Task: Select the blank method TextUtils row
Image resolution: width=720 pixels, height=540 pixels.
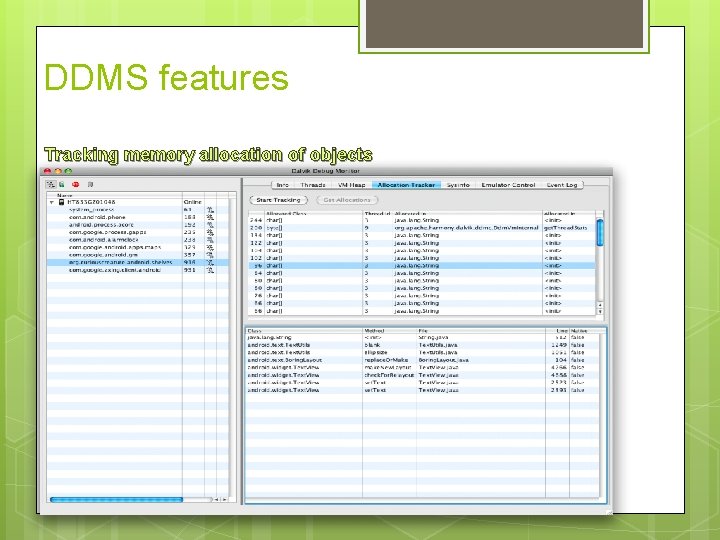Action: (422, 345)
